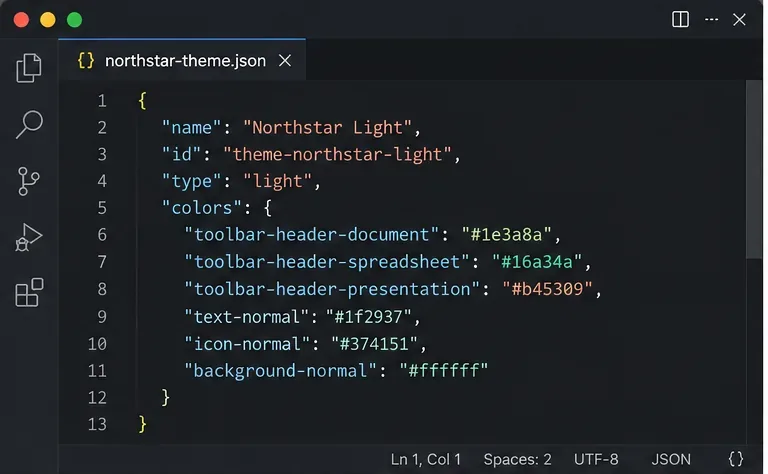Click Ln 1, Col 1 status
The image size is (768, 474).
[426, 459]
